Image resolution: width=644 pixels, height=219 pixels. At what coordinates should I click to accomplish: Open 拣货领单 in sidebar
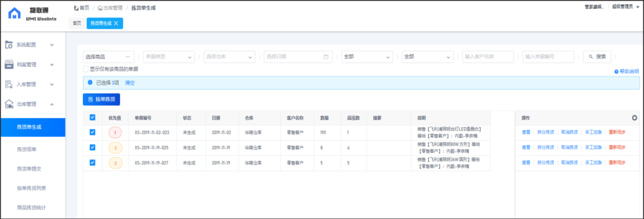27,149
